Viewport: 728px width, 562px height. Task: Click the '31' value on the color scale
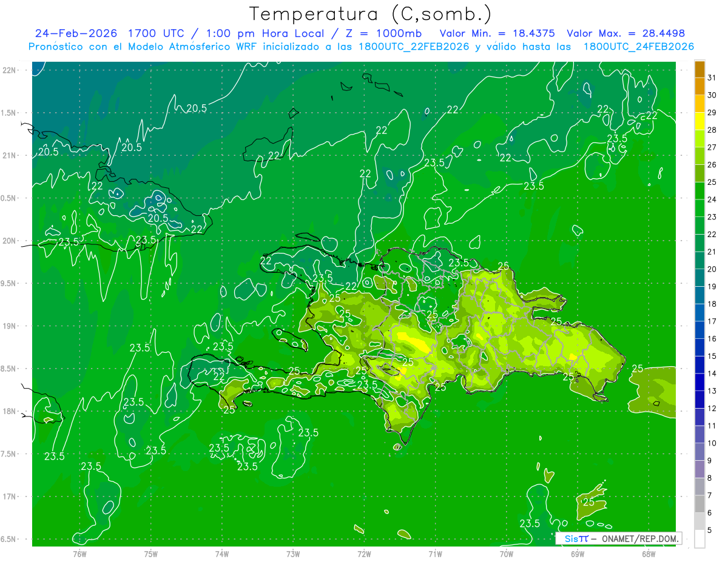point(712,78)
